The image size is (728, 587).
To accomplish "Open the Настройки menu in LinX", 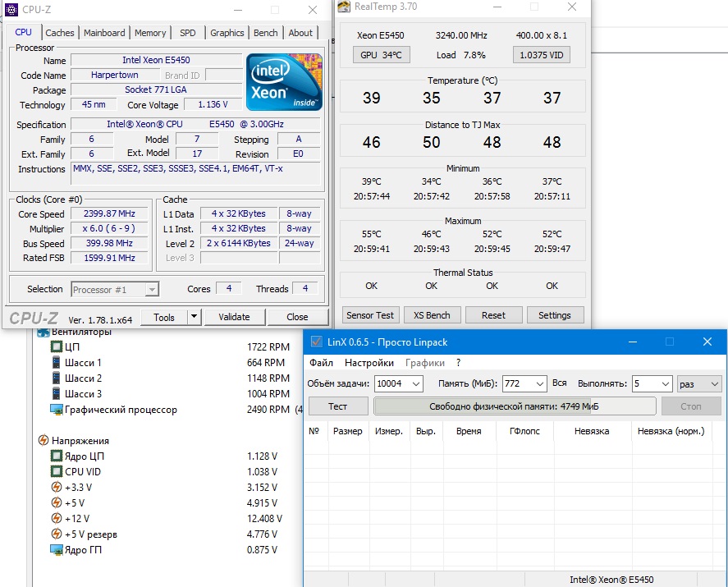I will tap(369, 363).
